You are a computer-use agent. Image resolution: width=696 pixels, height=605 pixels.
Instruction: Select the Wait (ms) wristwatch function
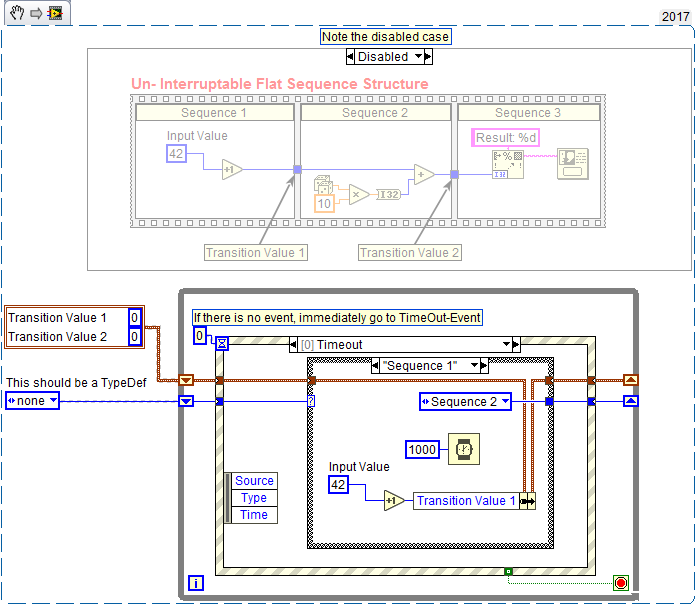click(x=463, y=449)
